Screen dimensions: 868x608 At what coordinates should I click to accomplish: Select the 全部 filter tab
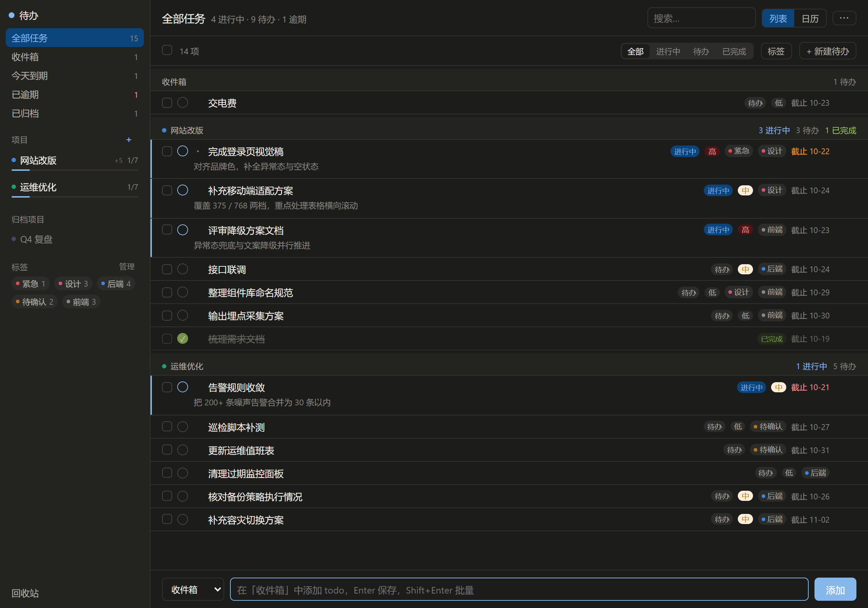click(635, 51)
